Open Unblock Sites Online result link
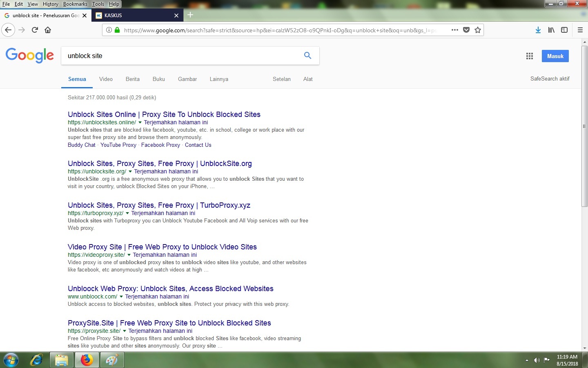Viewport: 588px width, 368px height. point(164,114)
